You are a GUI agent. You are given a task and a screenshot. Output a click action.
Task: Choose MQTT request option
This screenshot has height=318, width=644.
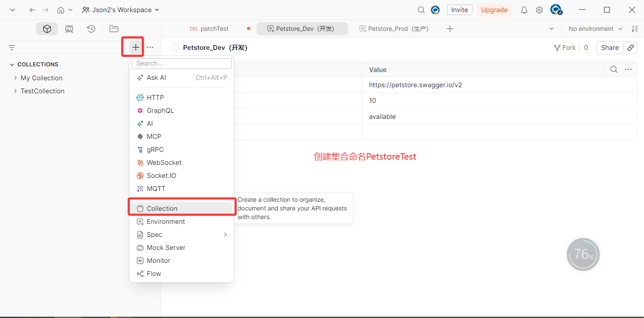[x=181, y=189]
